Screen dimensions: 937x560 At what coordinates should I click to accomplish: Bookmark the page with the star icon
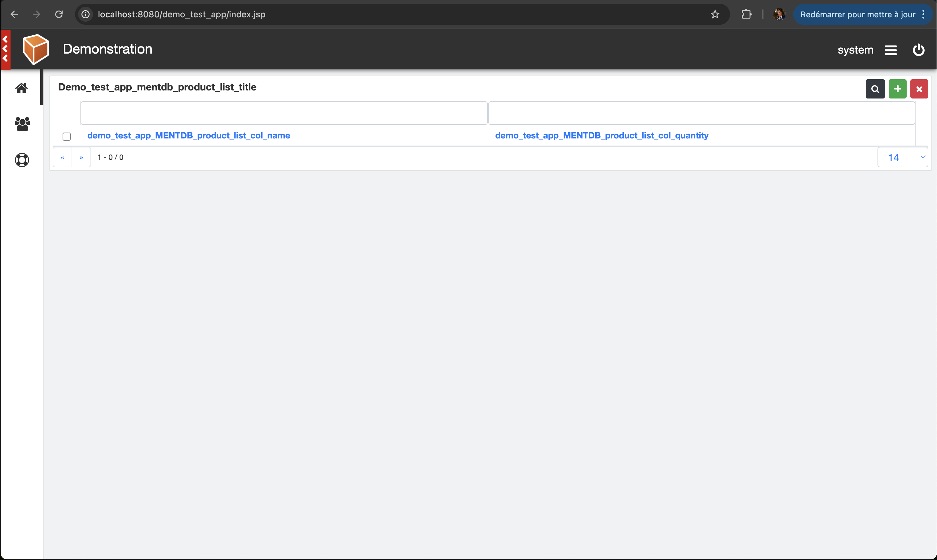715,14
